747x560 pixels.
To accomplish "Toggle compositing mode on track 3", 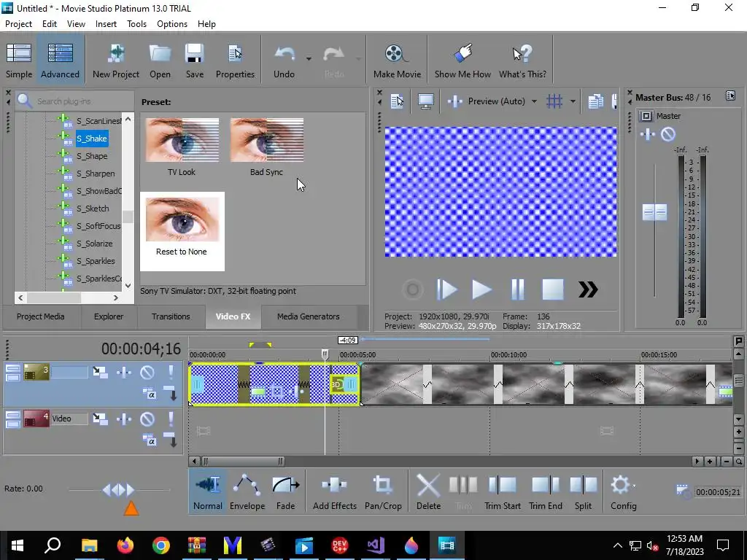I will pyautogui.click(x=149, y=394).
